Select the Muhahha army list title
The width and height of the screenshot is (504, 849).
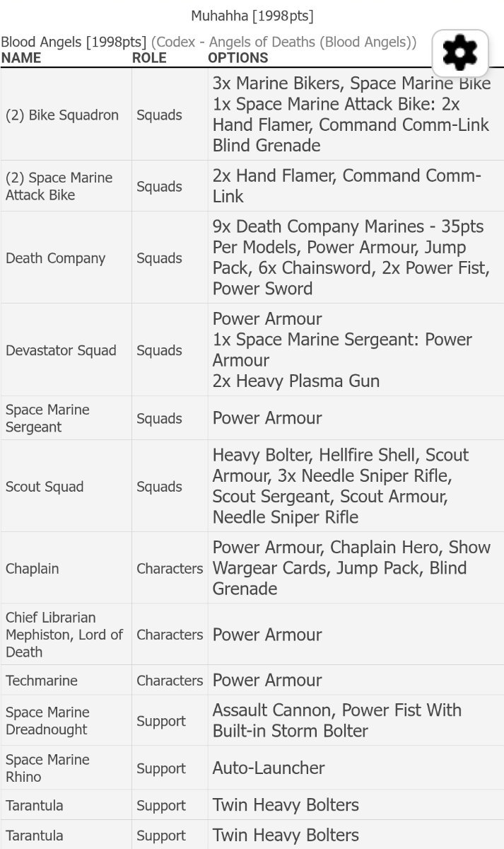pos(252,16)
